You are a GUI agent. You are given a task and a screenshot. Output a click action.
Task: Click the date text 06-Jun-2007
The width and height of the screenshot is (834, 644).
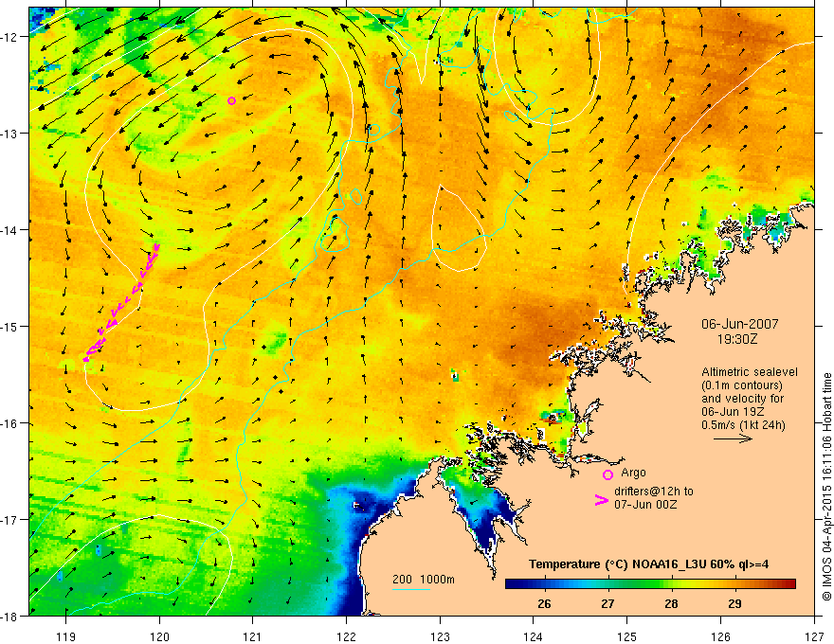739,324
